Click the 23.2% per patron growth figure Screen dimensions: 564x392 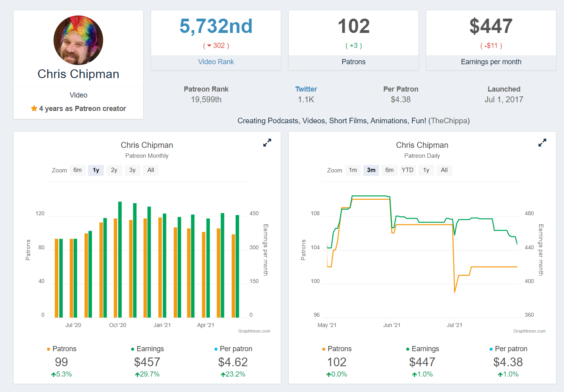click(233, 374)
